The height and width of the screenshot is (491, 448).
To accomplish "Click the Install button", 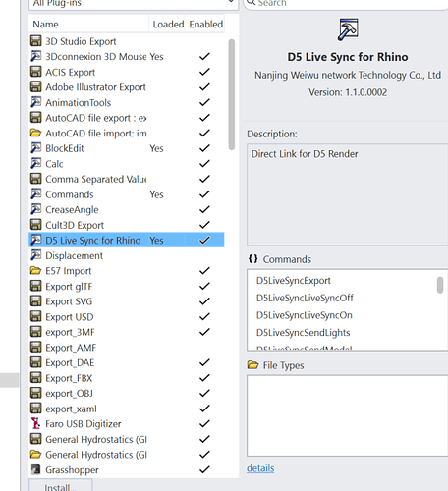I will point(60,485).
